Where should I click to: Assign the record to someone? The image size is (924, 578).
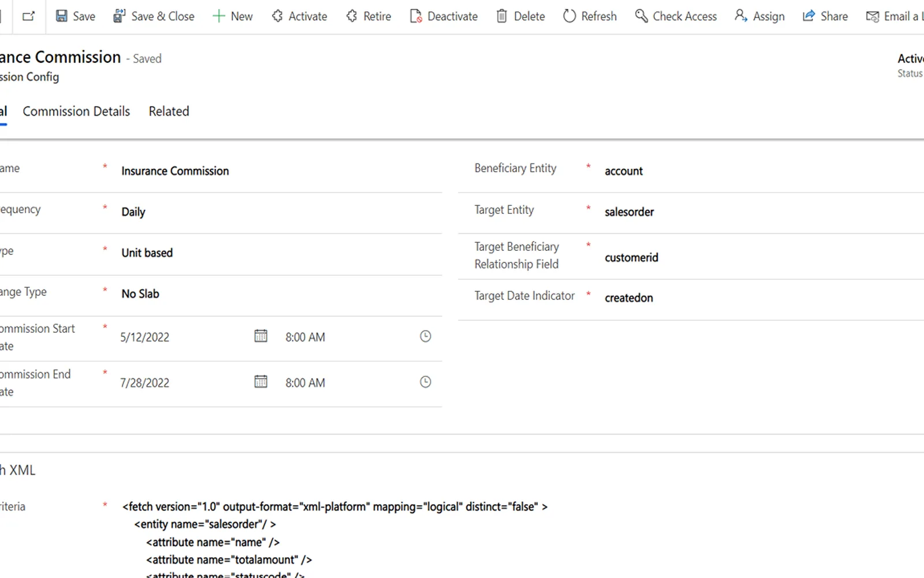click(759, 16)
